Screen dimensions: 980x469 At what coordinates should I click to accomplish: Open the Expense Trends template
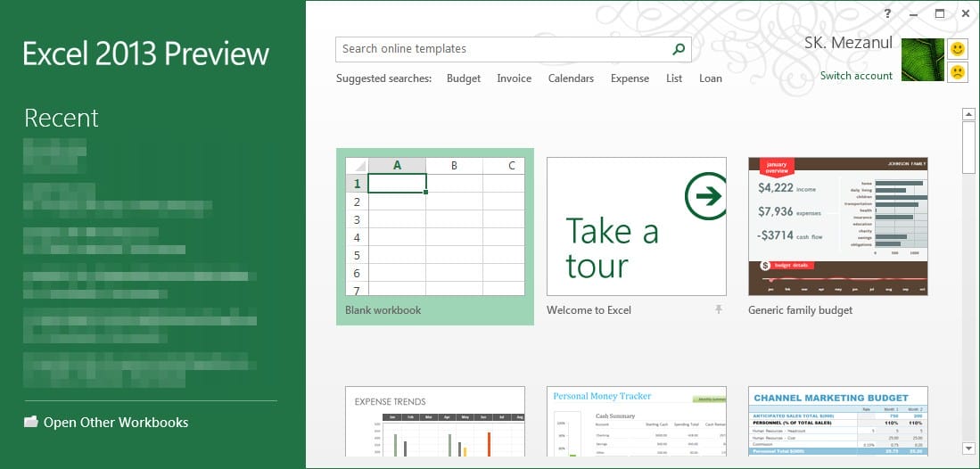point(435,422)
